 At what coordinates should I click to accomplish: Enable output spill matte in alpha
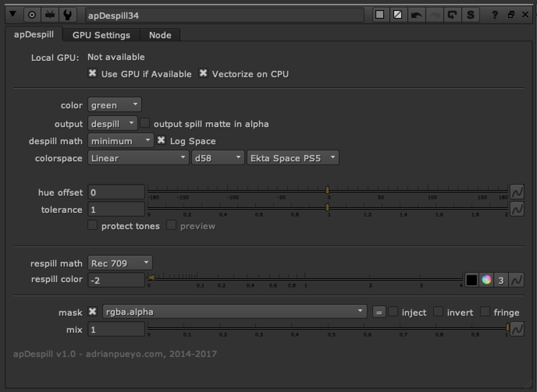point(145,124)
